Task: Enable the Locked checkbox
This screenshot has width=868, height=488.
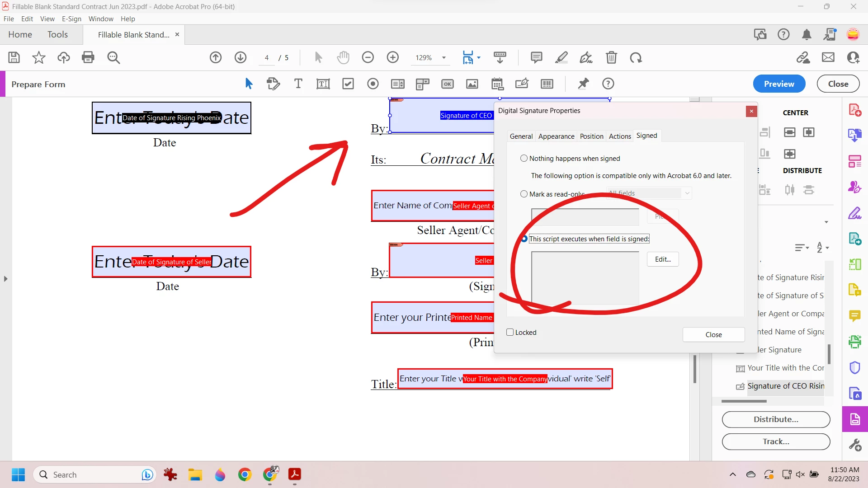Action: pos(510,333)
